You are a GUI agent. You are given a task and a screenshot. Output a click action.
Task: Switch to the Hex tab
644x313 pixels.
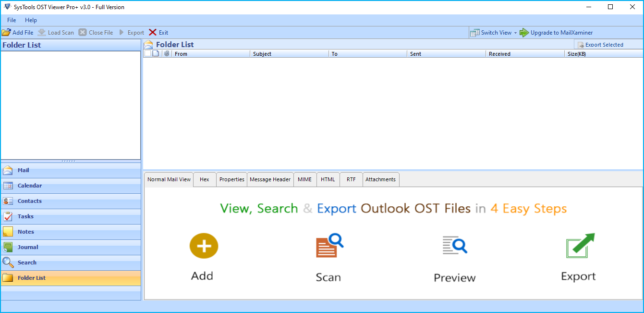pos(205,179)
